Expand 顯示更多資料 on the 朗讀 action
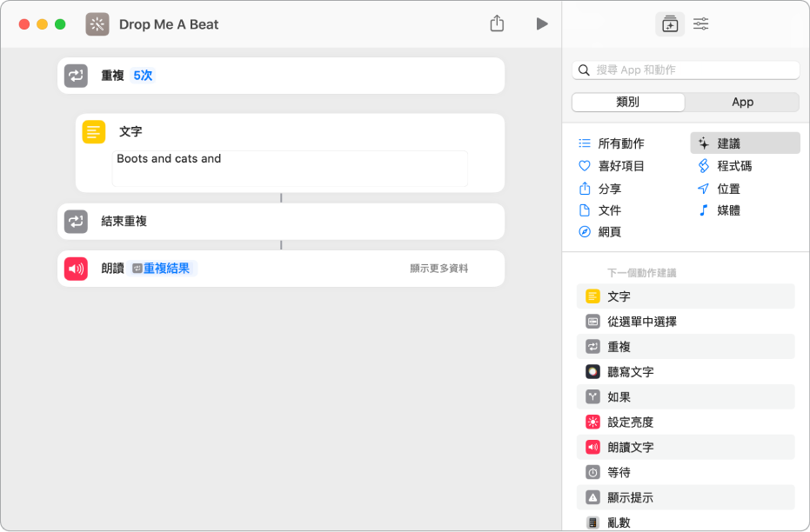 (439, 269)
